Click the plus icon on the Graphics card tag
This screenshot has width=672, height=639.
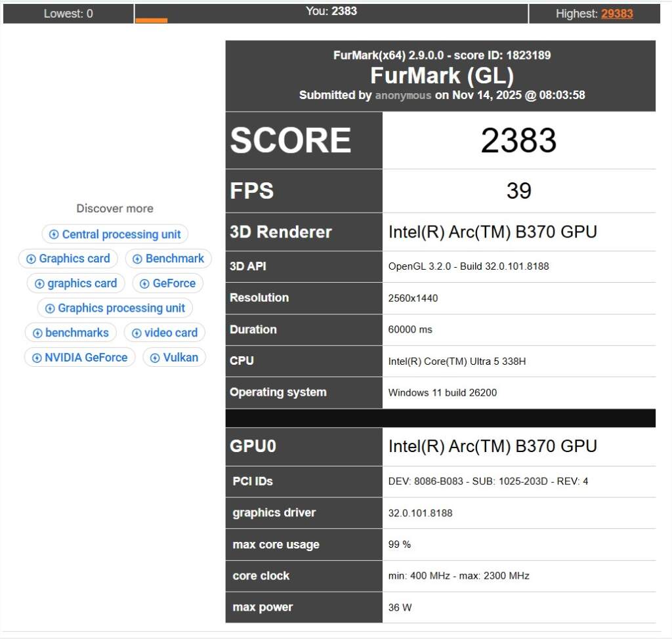(30, 258)
